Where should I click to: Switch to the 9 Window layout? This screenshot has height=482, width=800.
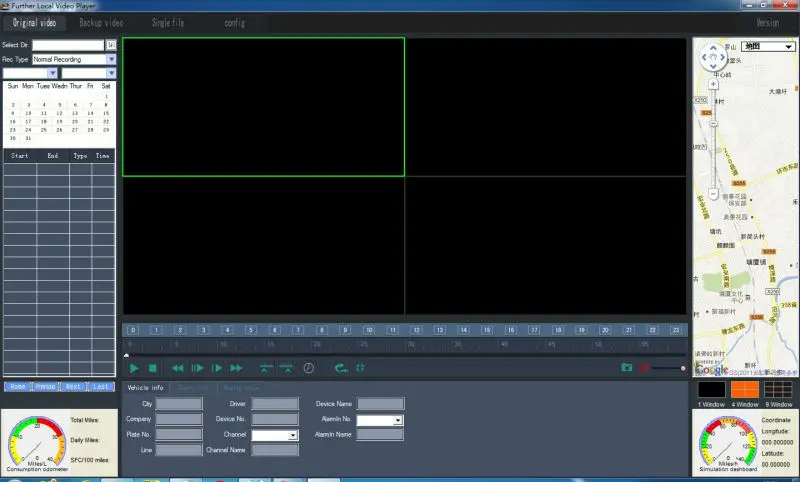pyautogui.click(x=777, y=391)
